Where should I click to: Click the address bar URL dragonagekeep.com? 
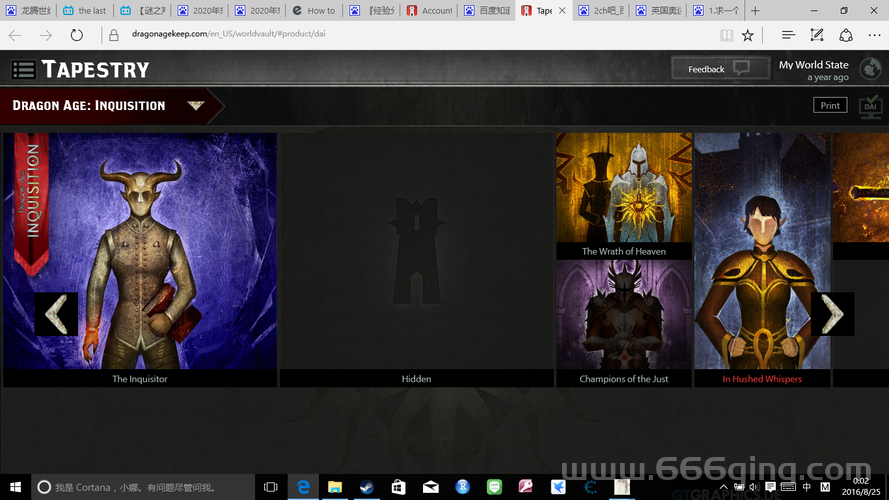[228, 34]
